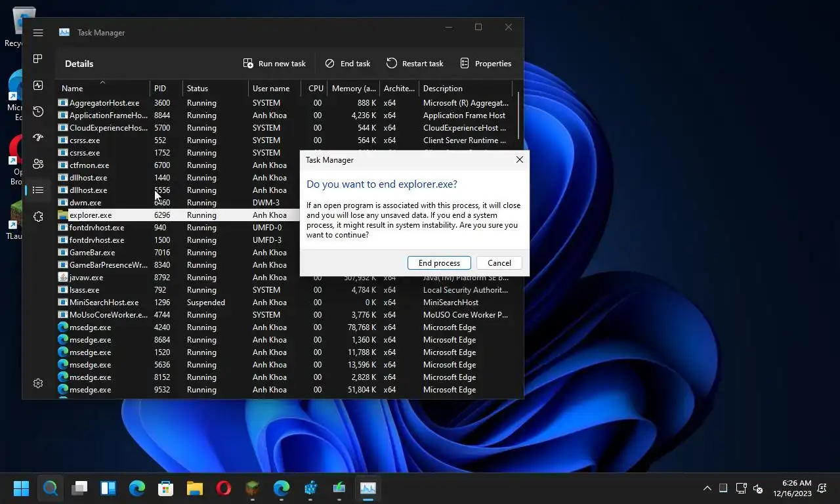
Task: Select csrss.exe with PID 552
Action: click(286, 140)
